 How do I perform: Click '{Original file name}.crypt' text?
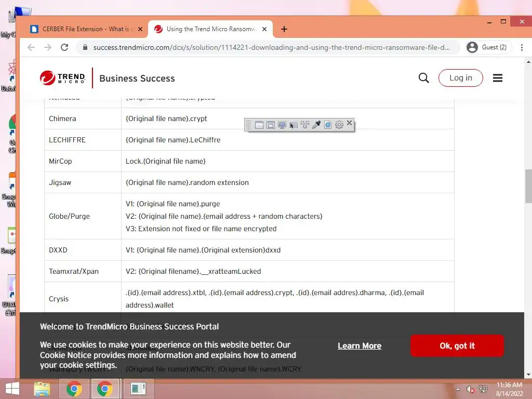(166, 119)
